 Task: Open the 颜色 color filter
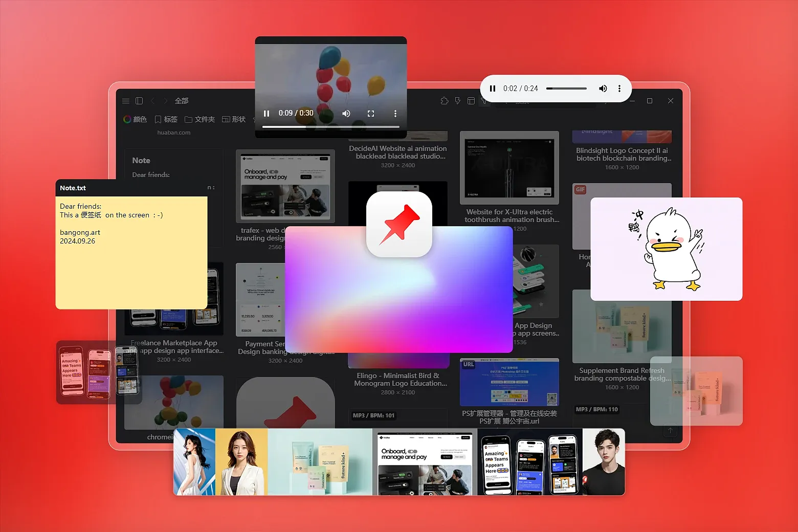pyautogui.click(x=135, y=119)
